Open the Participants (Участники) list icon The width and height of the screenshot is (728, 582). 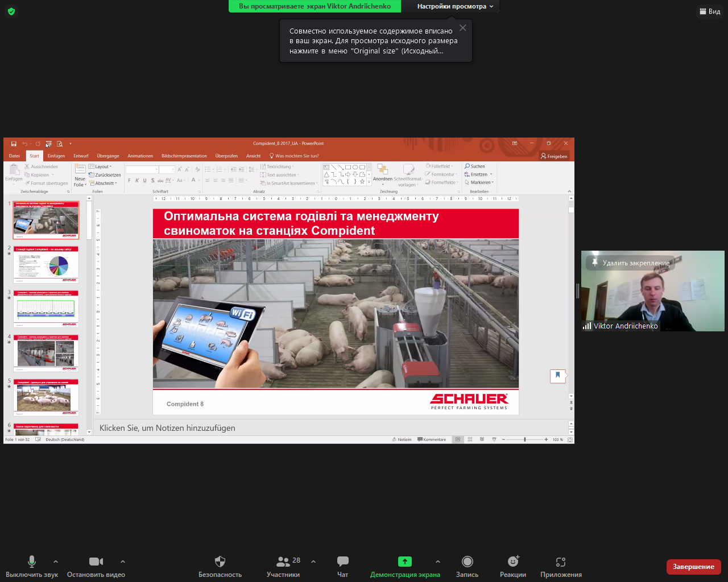tap(283, 562)
